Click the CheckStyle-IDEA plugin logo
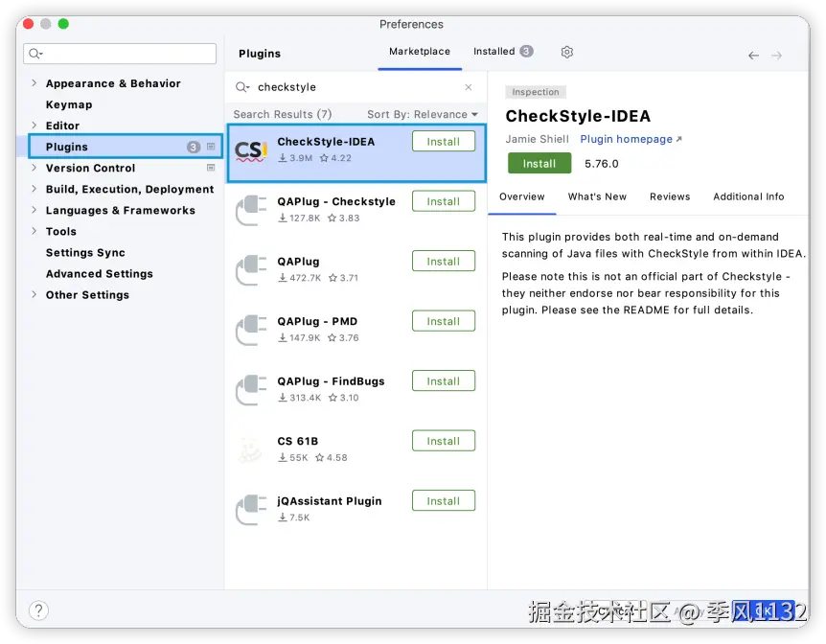826x644 pixels. pyautogui.click(x=251, y=151)
